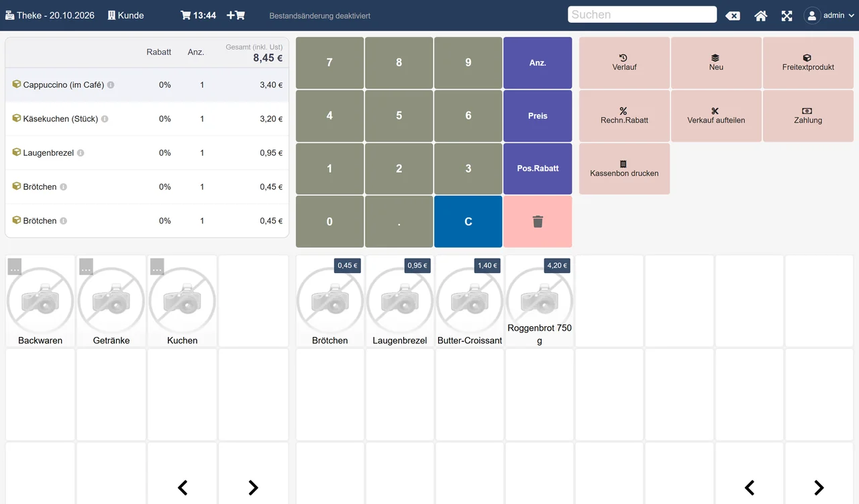Activate the Anz. quantity mode
The height and width of the screenshot is (504, 859).
pyautogui.click(x=538, y=62)
